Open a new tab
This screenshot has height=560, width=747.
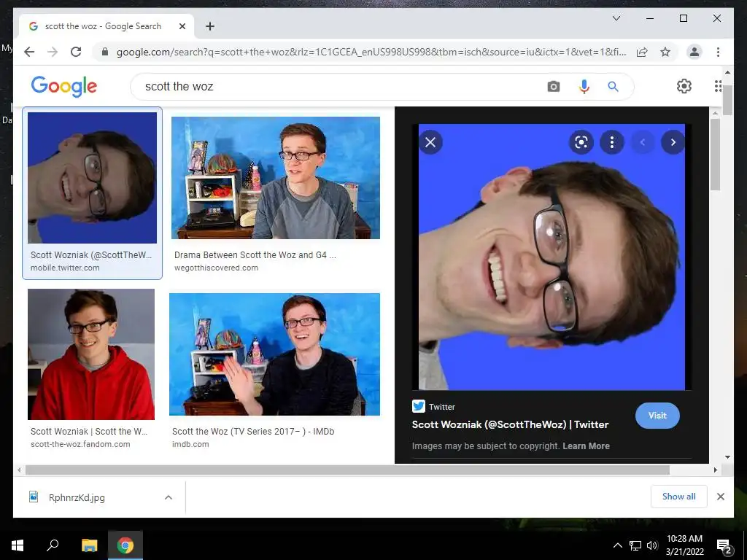pyautogui.click(x=210, y=26)
